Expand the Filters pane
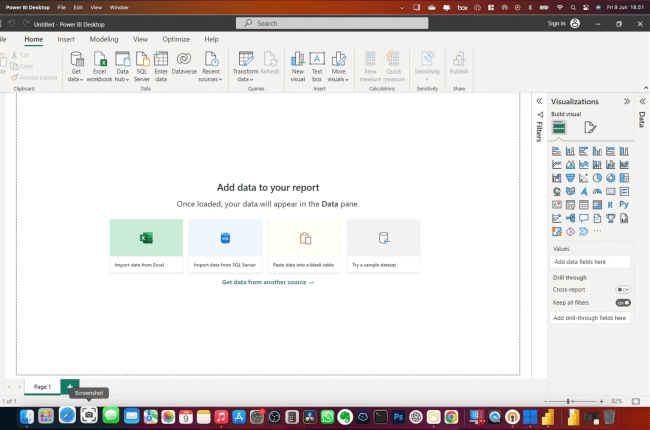Image resolution: width=650 pixels, height=430 pixels. click(539, 101)
